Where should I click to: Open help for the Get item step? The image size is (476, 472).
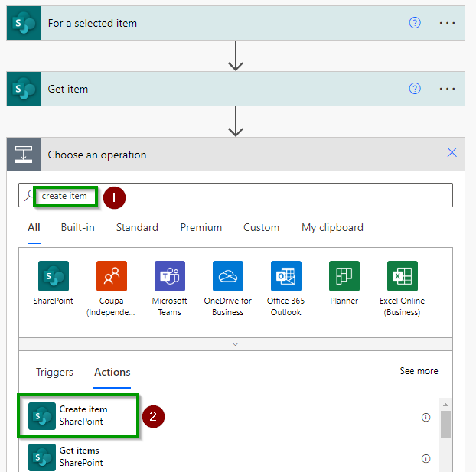(415, 89)
